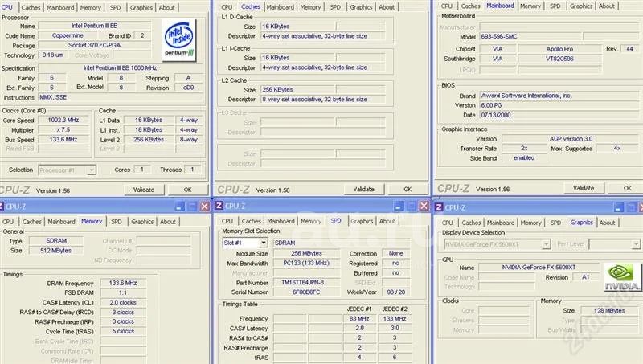The image size is (643, 364).
Task: Open the display device dropdown showing GeForce FX 5600XT
Action: point(546,244)
